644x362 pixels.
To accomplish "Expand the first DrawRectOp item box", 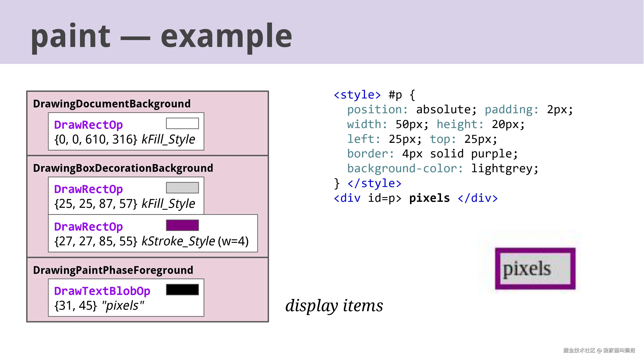I will (x=126, y=132).
